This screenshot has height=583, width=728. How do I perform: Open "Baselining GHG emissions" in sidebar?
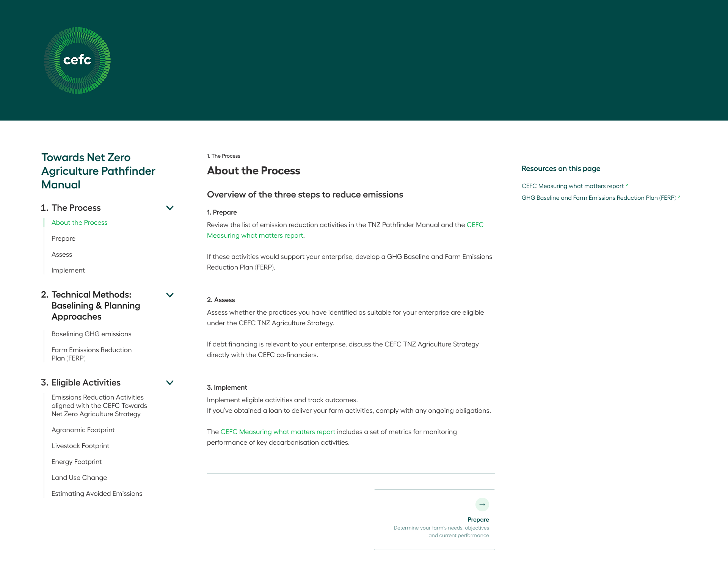[x=91, y=334]
